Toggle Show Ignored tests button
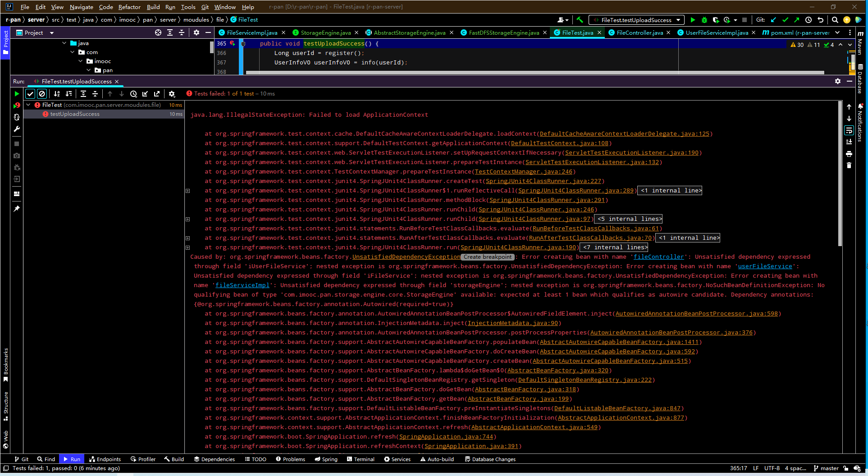 tap(42, 94)
